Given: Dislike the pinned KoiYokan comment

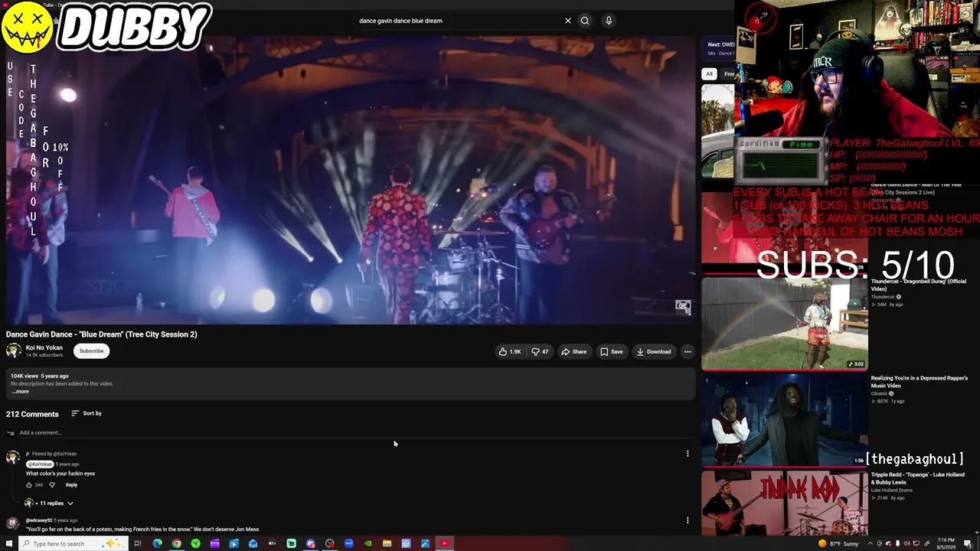Looking at the screenshot, I should click(x=52, y=484).
